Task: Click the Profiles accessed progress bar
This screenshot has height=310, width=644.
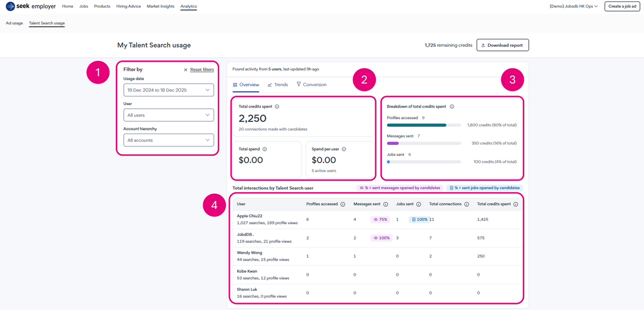Action: (424, 125)
